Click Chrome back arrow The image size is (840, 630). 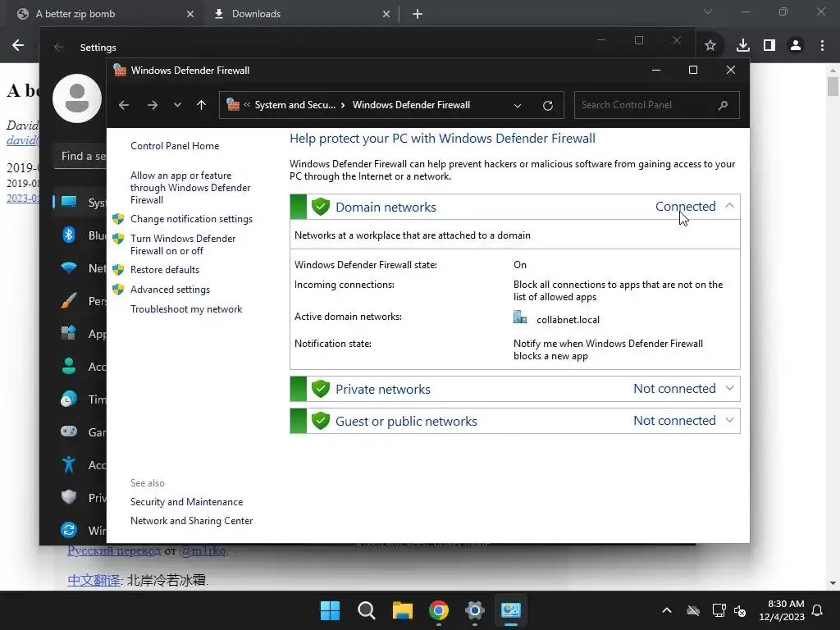click(18, 46)
